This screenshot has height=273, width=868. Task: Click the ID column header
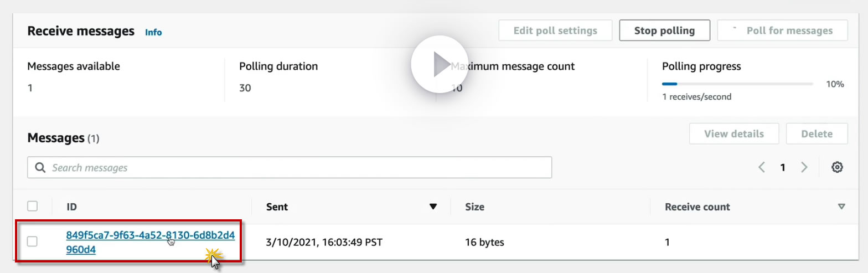click(71, 207)
